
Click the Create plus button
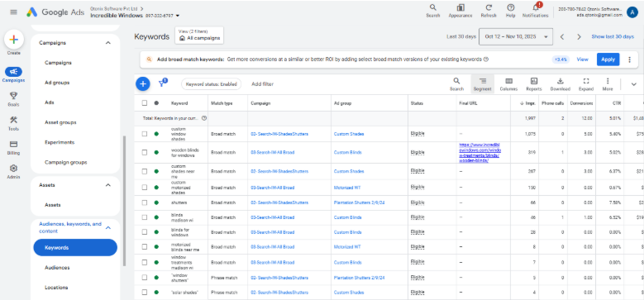tap(13, 40)
